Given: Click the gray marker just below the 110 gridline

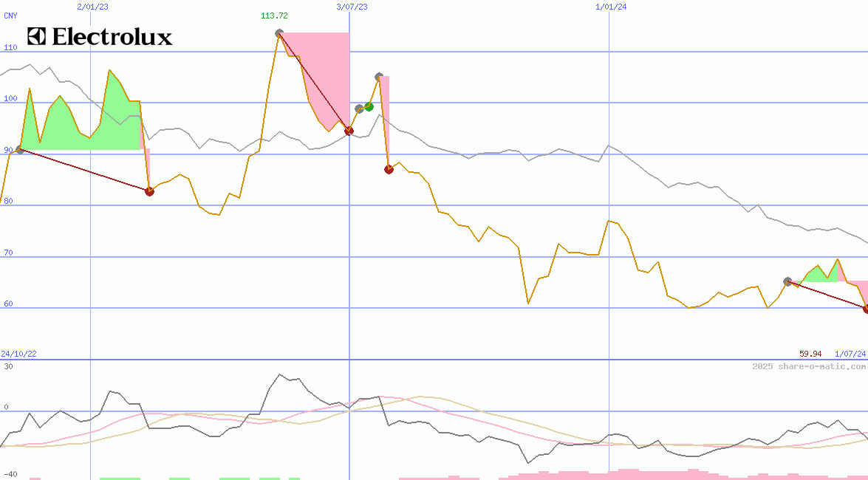Looking at the screenshot, I should [379, 77].
